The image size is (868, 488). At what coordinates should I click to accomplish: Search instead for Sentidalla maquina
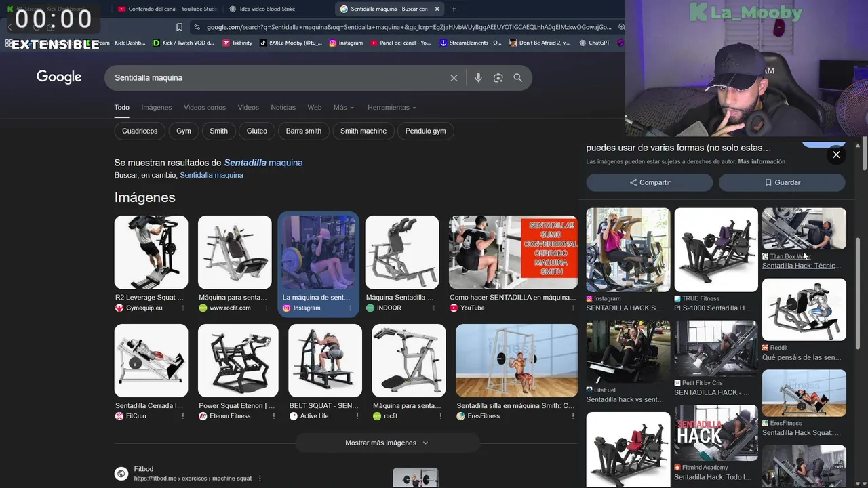pyautogui.click(x=212, y=175)
